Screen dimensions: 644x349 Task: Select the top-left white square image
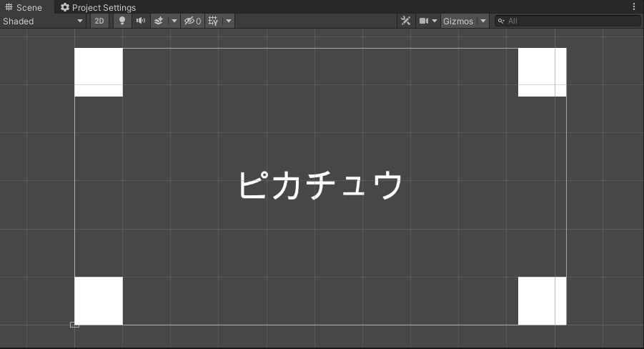(99, 72)
